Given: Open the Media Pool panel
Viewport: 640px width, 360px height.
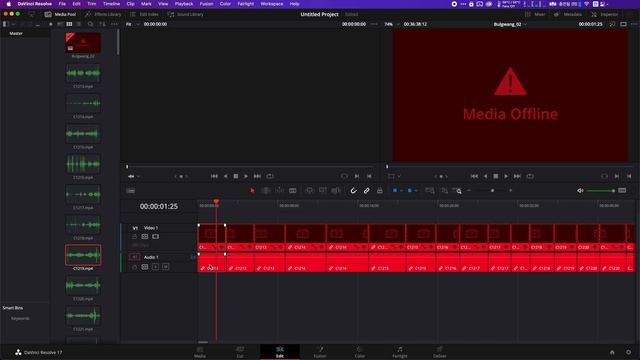Looking at the screenshot, I should [x=60, y=14].
